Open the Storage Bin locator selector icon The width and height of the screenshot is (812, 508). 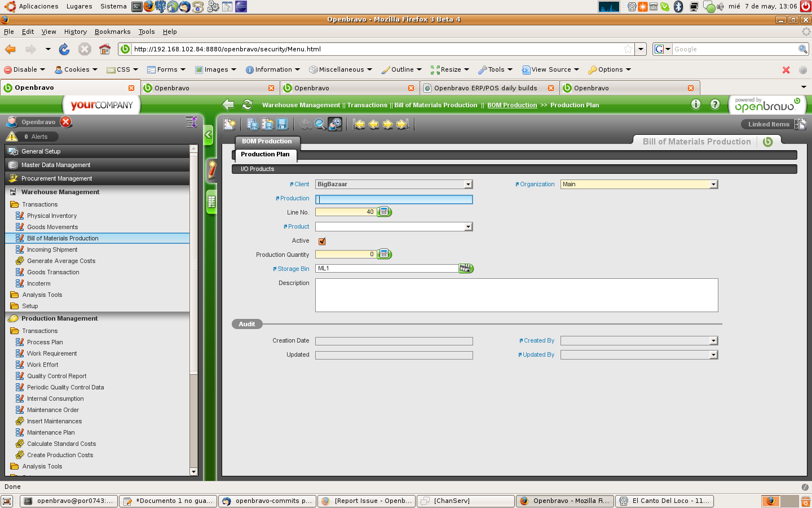click(465, 269)
